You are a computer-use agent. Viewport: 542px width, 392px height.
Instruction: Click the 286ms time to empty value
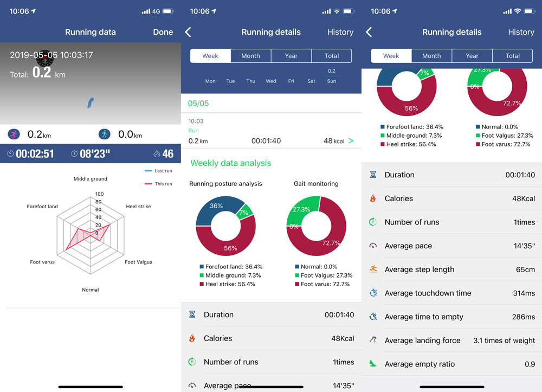(524, 317)
